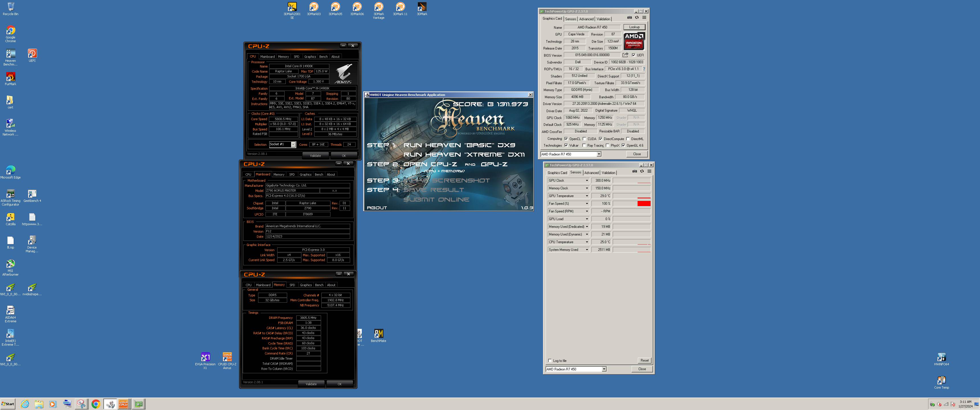The width and height of the screenshot is (980, 410).
Task: Open the AIDA64 Extreme desktop icon
Action: click(10, 314)
